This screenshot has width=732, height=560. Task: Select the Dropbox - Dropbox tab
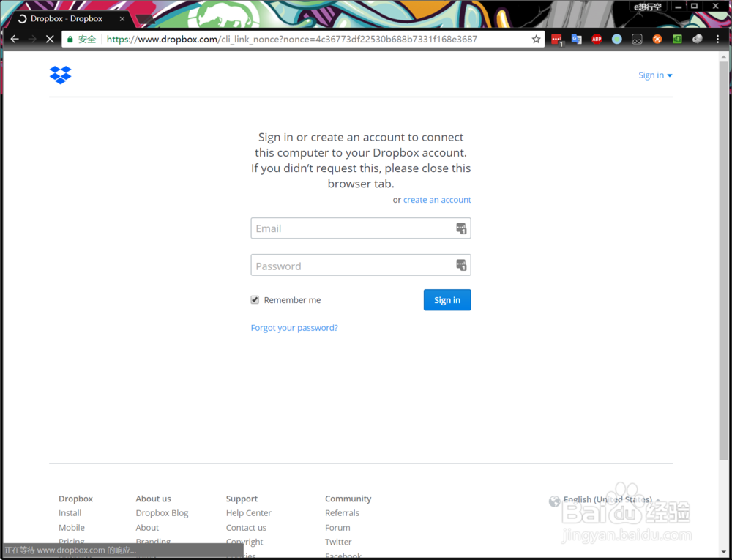[70, 19]
